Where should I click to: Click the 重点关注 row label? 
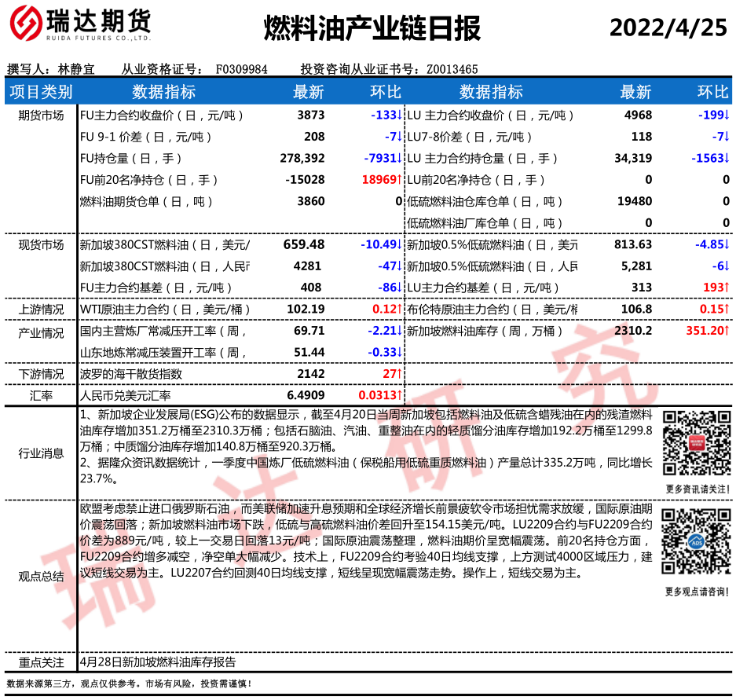tap(41, 662)
